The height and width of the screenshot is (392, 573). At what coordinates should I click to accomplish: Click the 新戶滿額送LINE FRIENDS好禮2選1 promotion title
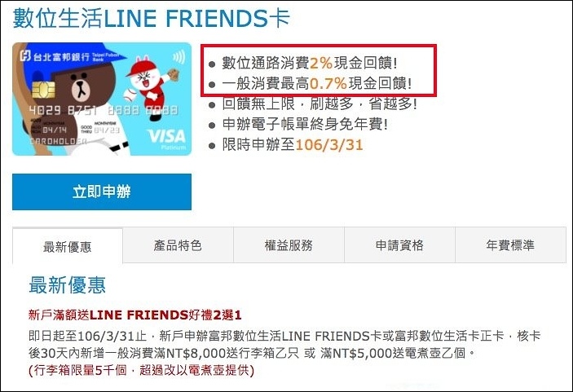click(134, 315)
